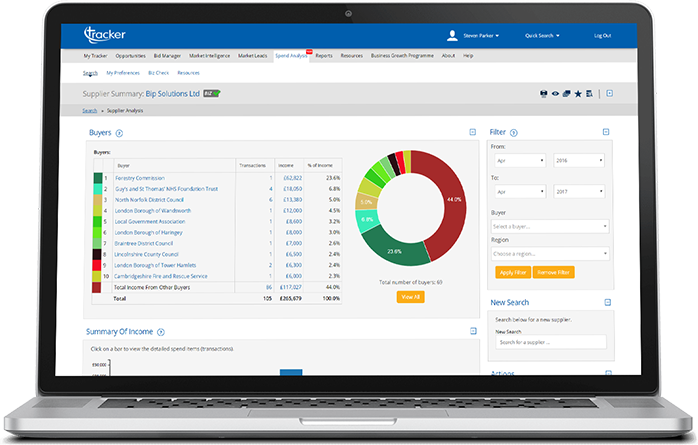698x445 pixels.
Task: Click the stacked tags icon in summary bar
Action: point(566,94)
